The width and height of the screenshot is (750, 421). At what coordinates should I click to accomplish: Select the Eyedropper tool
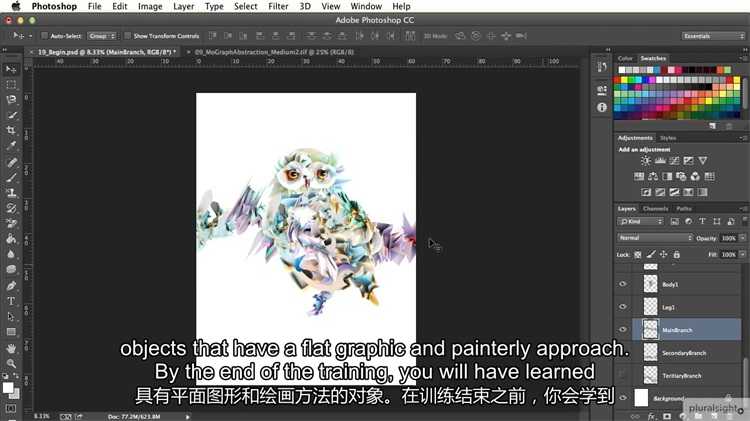(11, 145)
